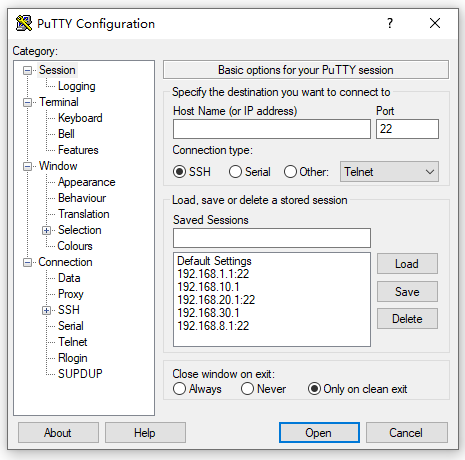The width and height of the screenshot is (465, 460).
Task: Open the Features settings category
Action: (78, 150)
